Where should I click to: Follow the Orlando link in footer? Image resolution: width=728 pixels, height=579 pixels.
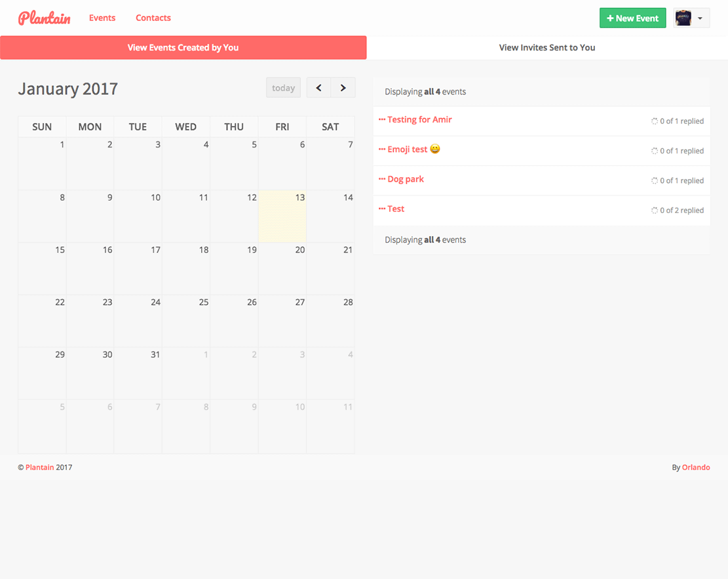(696, 468)
